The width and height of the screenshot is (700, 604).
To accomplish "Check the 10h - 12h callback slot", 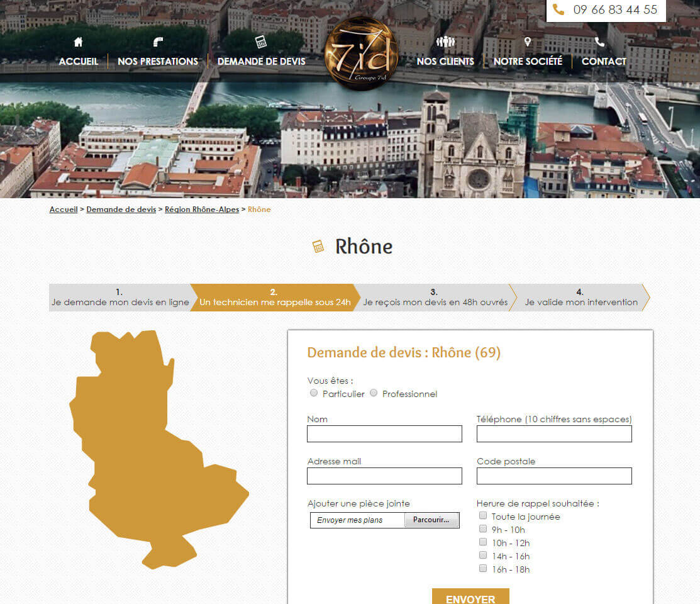I will [x=483, y=542].
